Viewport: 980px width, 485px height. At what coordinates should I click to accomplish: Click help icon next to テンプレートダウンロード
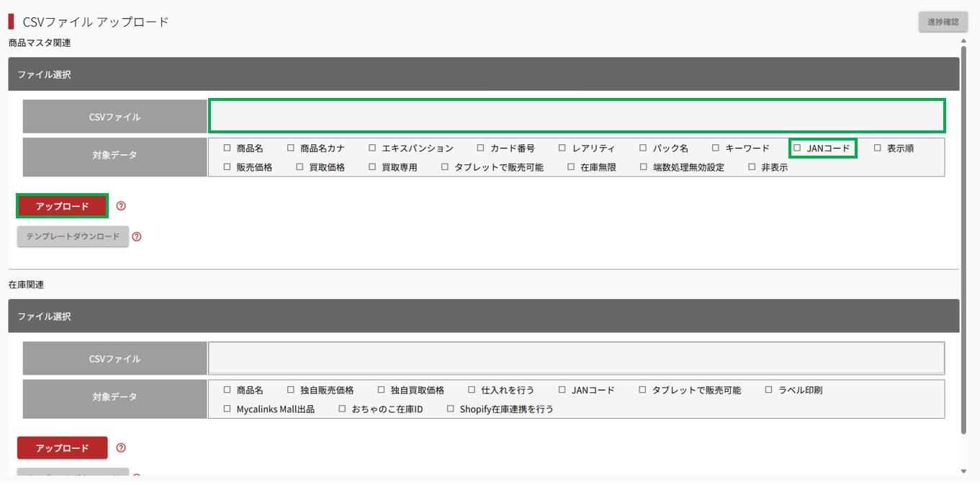(x=137, y=236)
